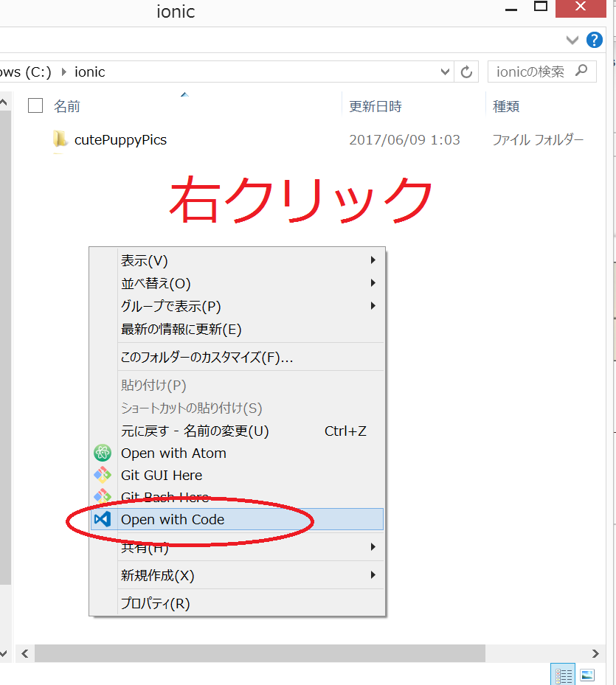This screenshot has height=685, width=616.
Task: Open the Help question mark icon
Action: 595,40
